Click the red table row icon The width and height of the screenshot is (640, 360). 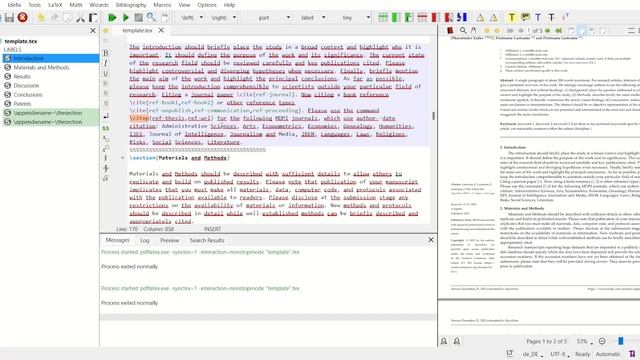[x=422, y=17]
